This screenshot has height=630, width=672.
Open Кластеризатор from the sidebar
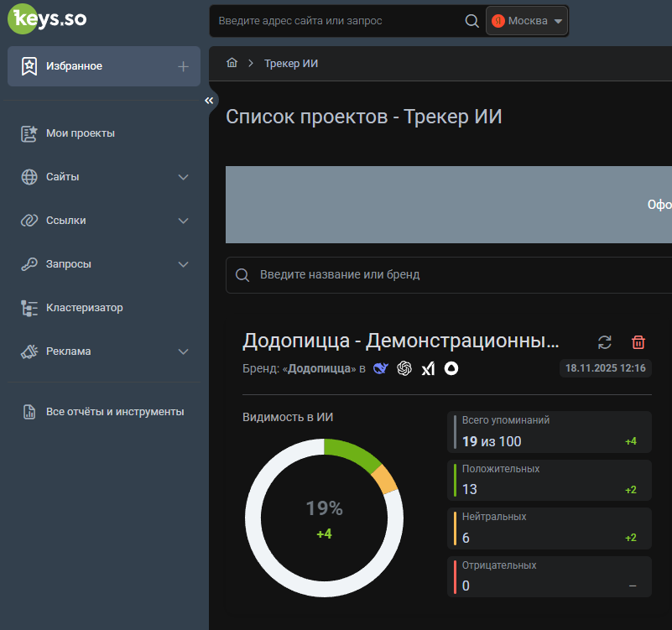coord(84,308)
